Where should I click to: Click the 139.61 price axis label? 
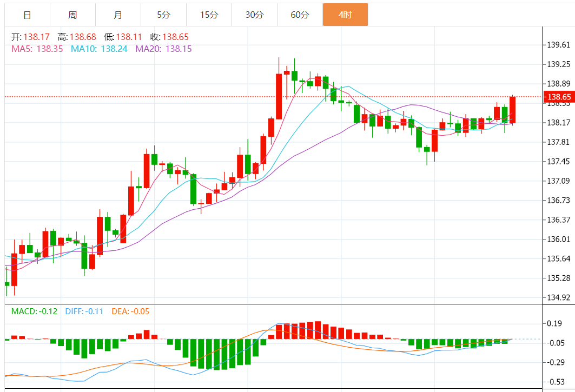(558, 45)
